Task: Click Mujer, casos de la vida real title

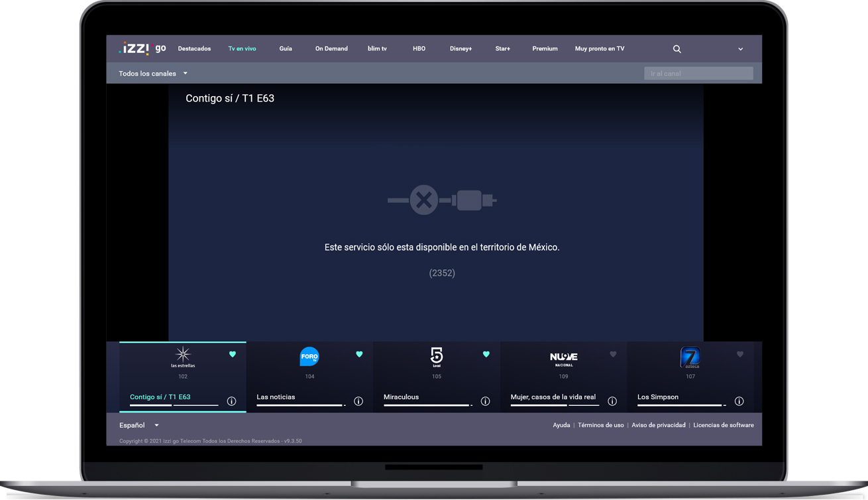Action: (x=553, y=397)
